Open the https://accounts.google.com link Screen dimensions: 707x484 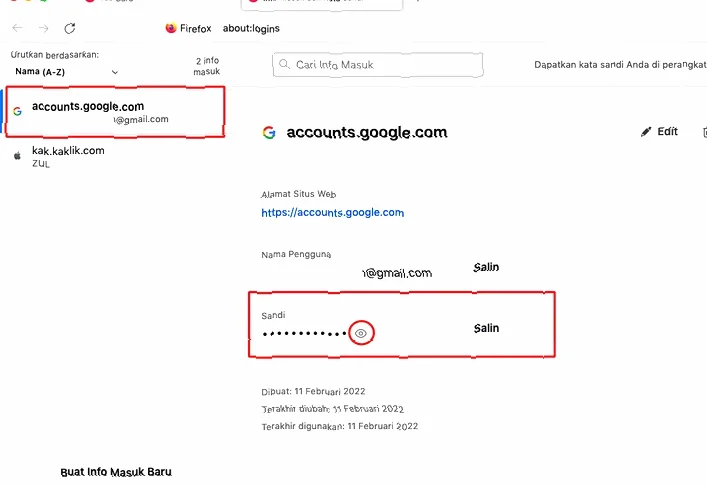click(x=333, y=212)
